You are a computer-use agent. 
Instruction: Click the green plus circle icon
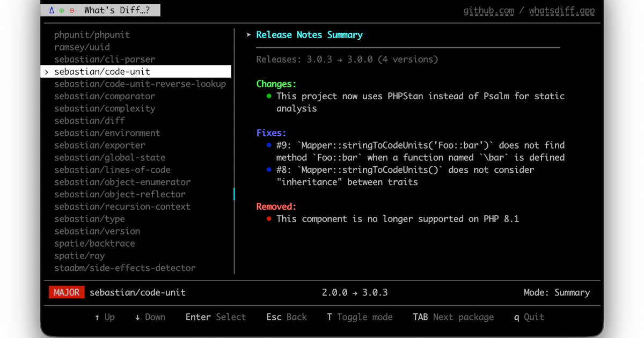point(62,10)
